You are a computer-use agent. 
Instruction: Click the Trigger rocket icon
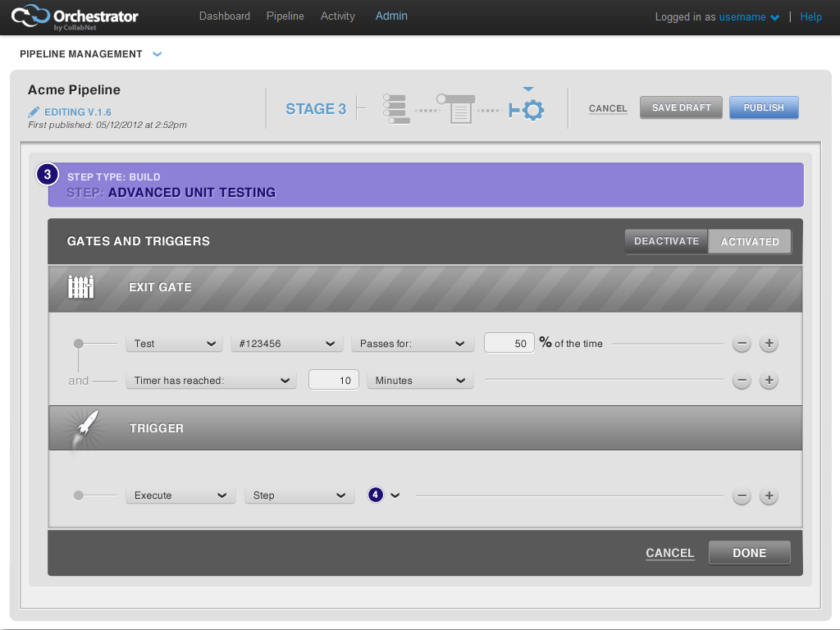[84, 428]
